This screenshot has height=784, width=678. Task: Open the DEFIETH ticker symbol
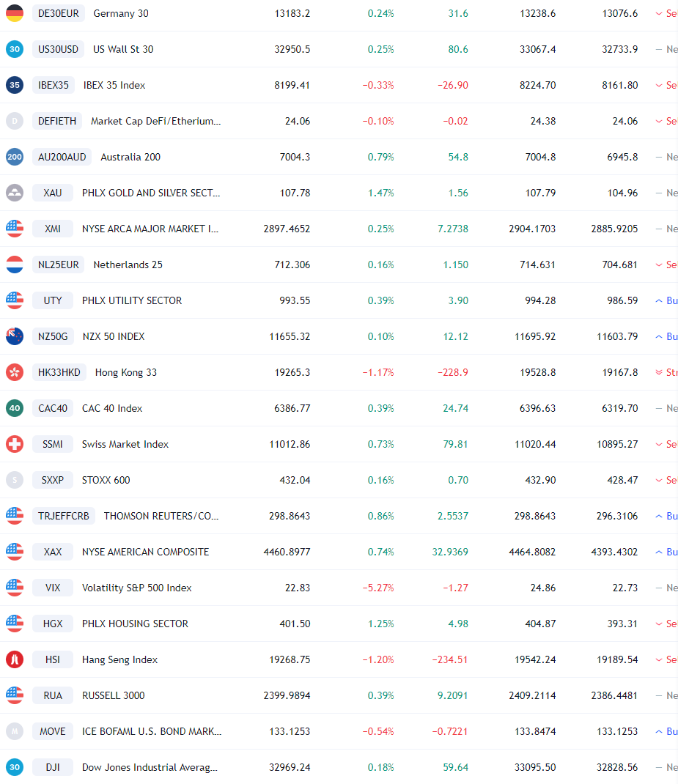57,121
